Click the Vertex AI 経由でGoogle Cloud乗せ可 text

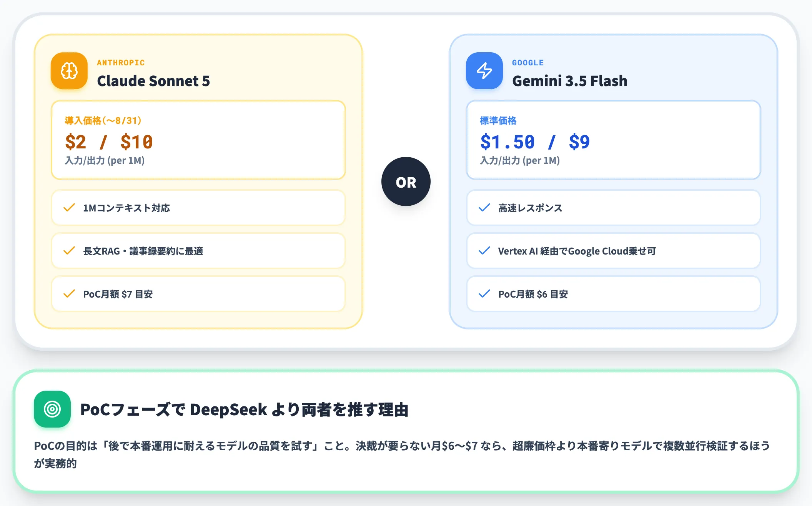(x=577, y=251)
